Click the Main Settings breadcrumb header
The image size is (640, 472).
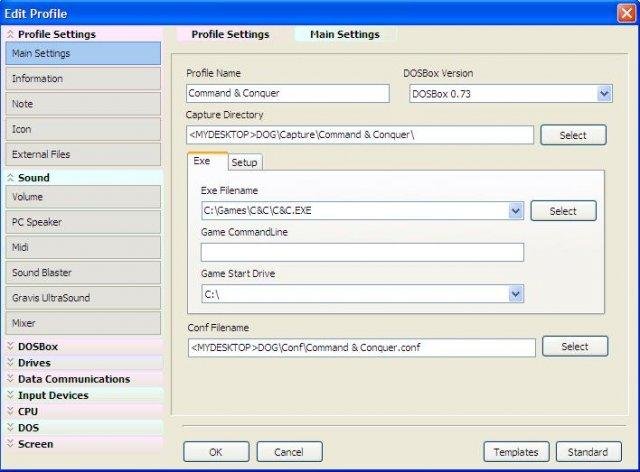tap(345, 34)
